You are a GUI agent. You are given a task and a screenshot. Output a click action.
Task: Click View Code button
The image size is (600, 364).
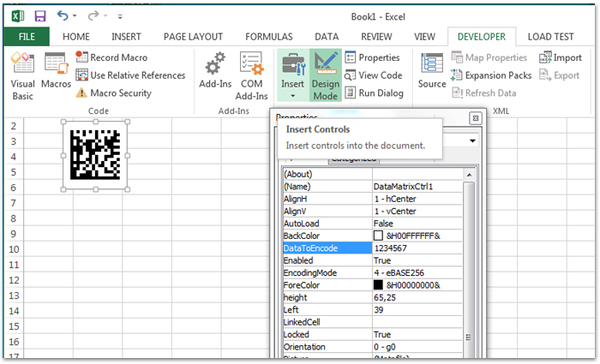click(x=374, y=75)
